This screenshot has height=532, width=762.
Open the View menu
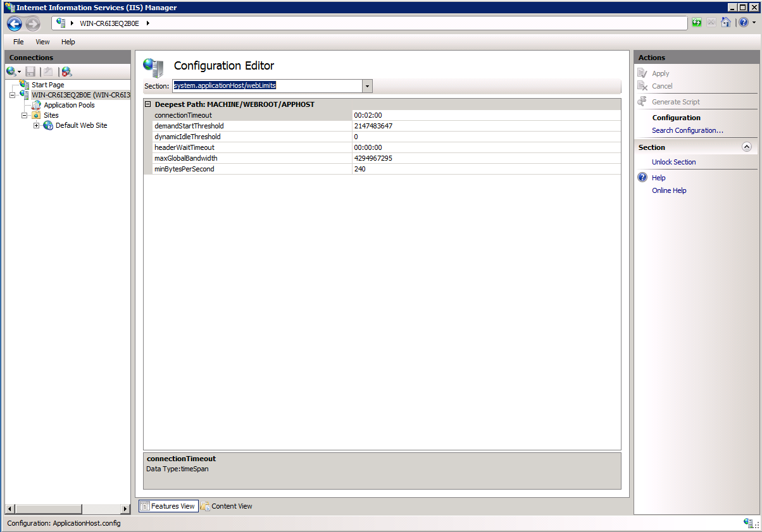tap(42, 42)
